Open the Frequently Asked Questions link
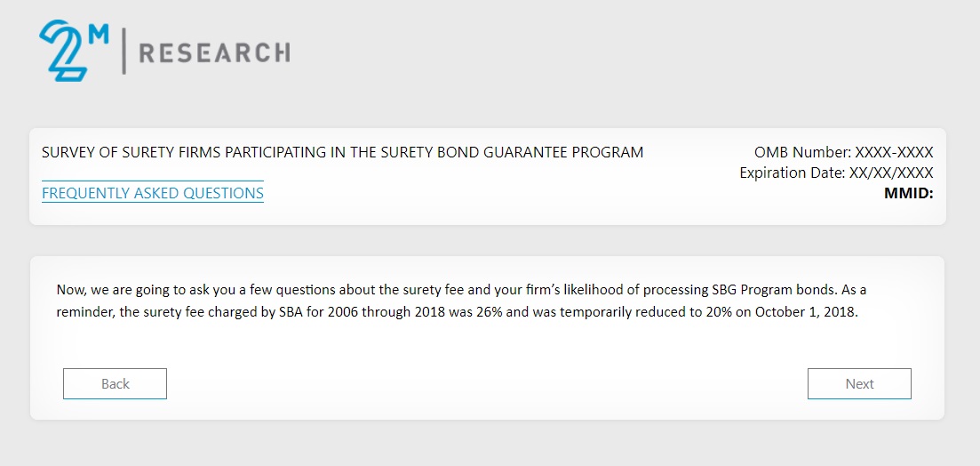980x466 pixels. 153,193
